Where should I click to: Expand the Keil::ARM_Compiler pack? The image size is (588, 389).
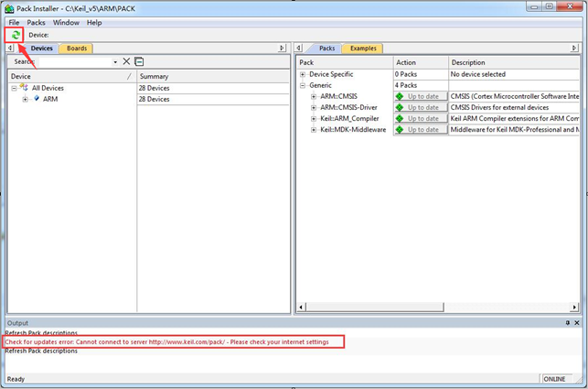coord(314,119)
